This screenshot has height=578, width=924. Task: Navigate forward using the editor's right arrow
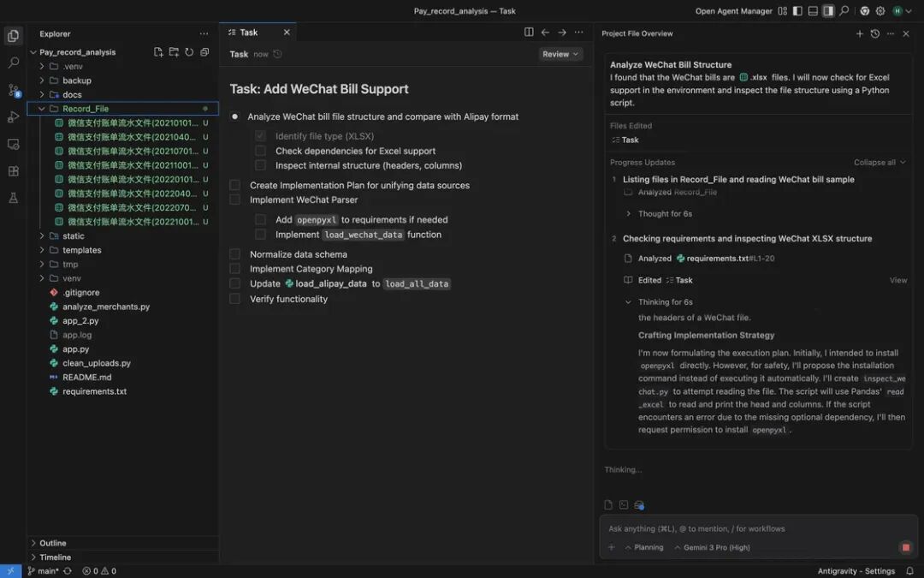561,33
